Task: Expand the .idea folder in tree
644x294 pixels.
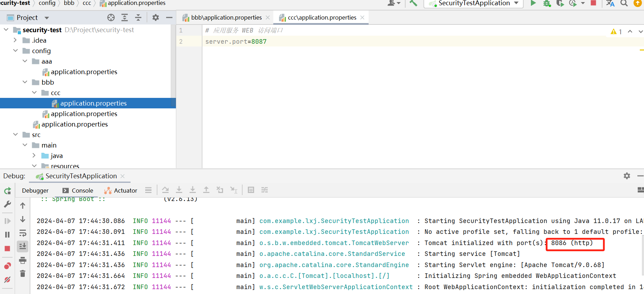Action: pos(15,40)
